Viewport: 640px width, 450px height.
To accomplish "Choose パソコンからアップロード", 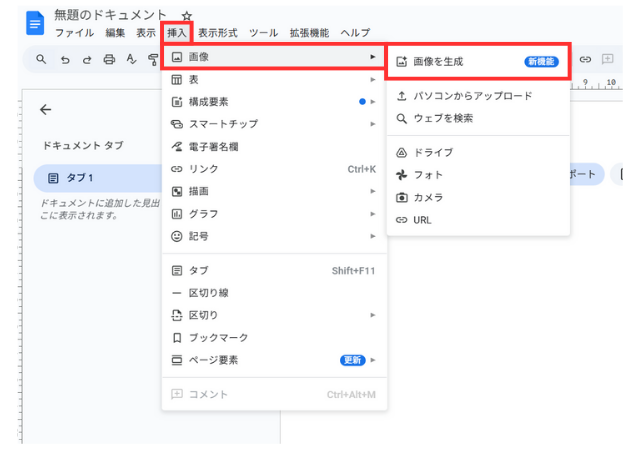I will point(478,96).
